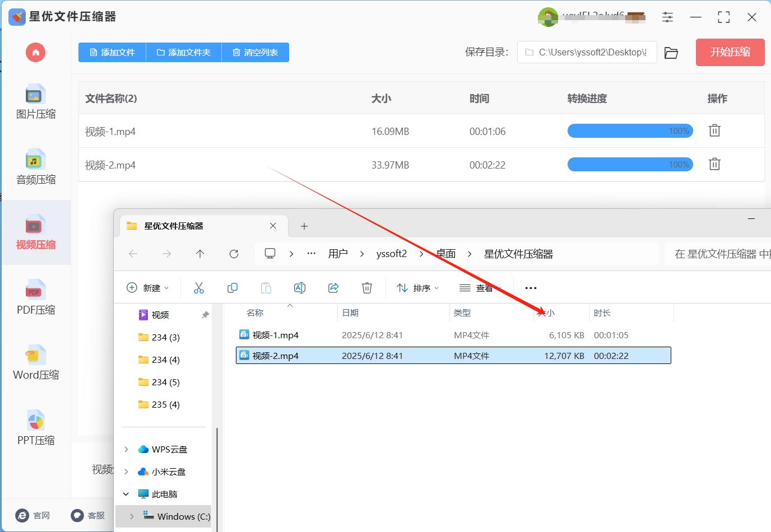
Task: Open the 新建 dropdown
Action: [x=147, y=288]
